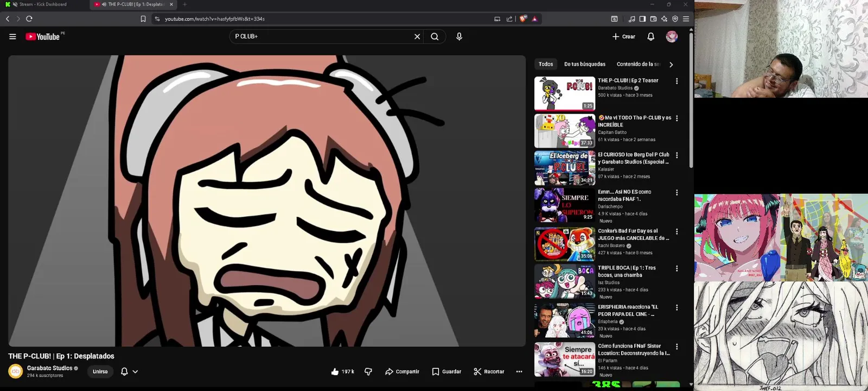Screen dimensions: 868x391
Task: Go forward in the browser
Action: point(18,18)
